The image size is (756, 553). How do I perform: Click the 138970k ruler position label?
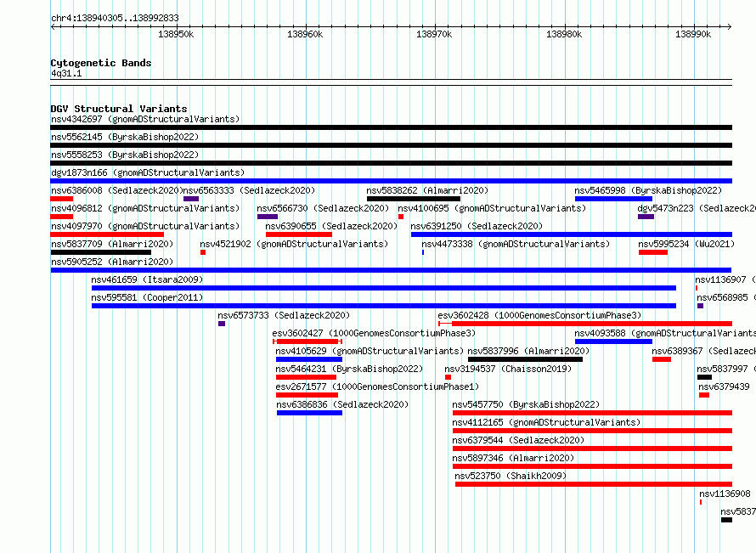click(x=434, y=34)
